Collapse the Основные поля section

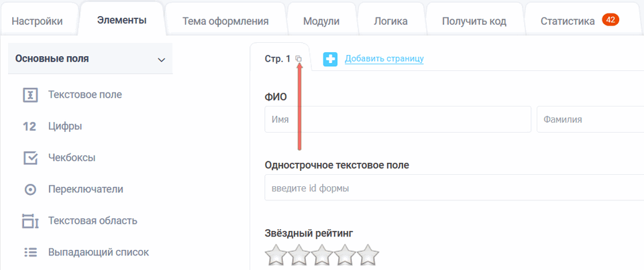pos(161,60)
